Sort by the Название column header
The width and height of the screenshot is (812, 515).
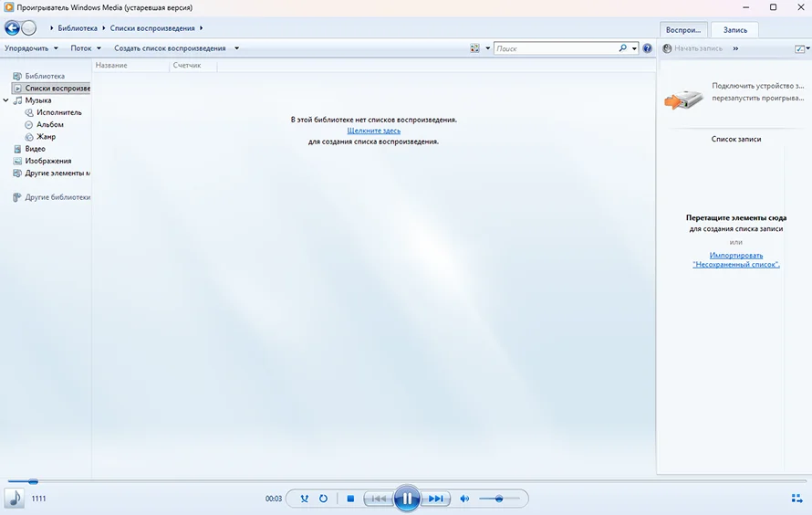[131, 65]
